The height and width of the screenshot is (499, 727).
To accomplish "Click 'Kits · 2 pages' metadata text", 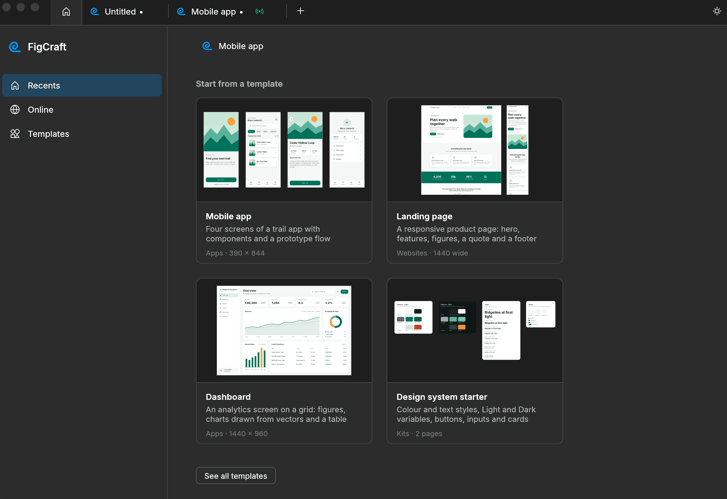I will point(419,434).
